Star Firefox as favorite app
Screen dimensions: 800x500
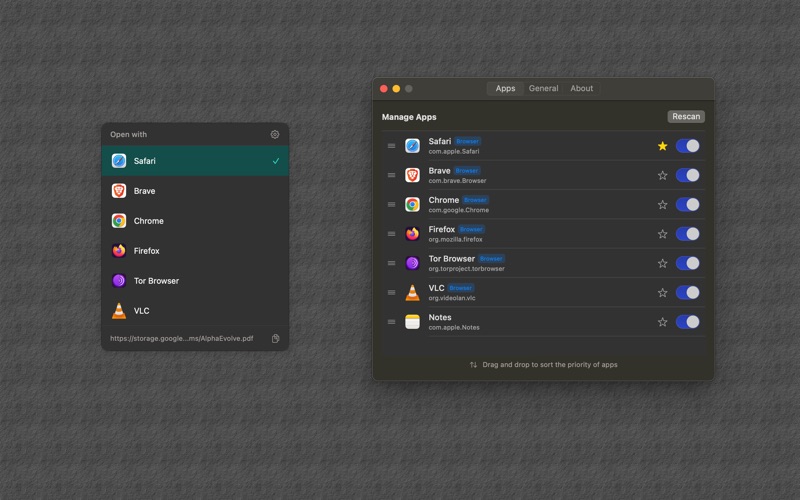[662, 234]
